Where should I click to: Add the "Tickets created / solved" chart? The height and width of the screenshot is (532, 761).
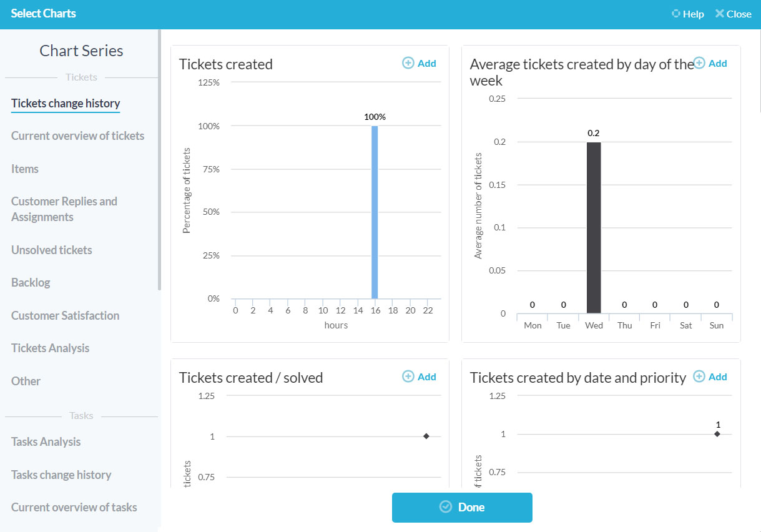[419, 377]
